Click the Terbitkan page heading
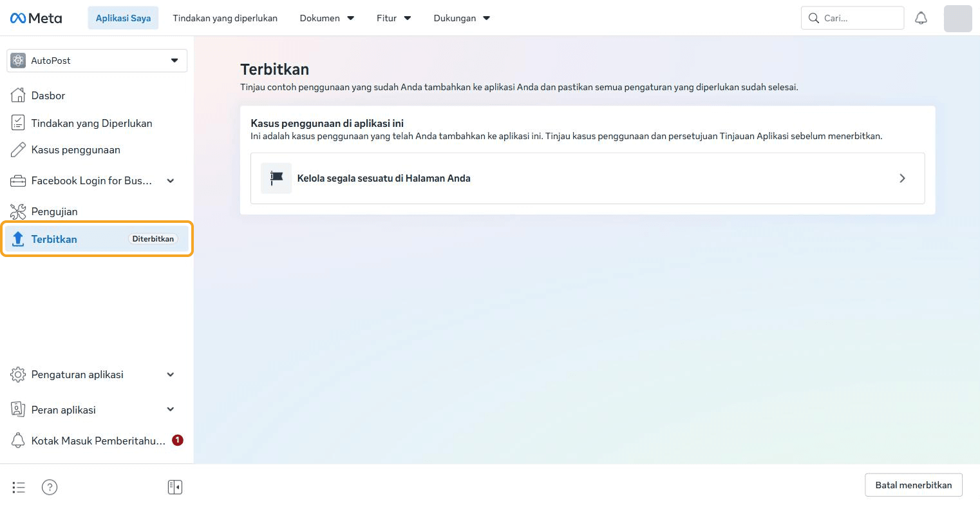Screen dimensions: 980x505 (275, 69)
